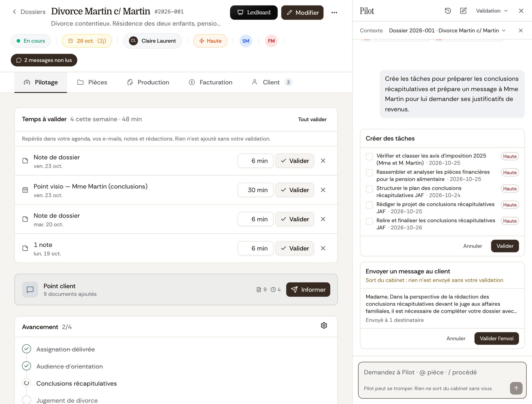532x404 pixels.
Task: Send the Pilot prompt with arrow button
Action: pyautogui.click(x=516, y=388)
